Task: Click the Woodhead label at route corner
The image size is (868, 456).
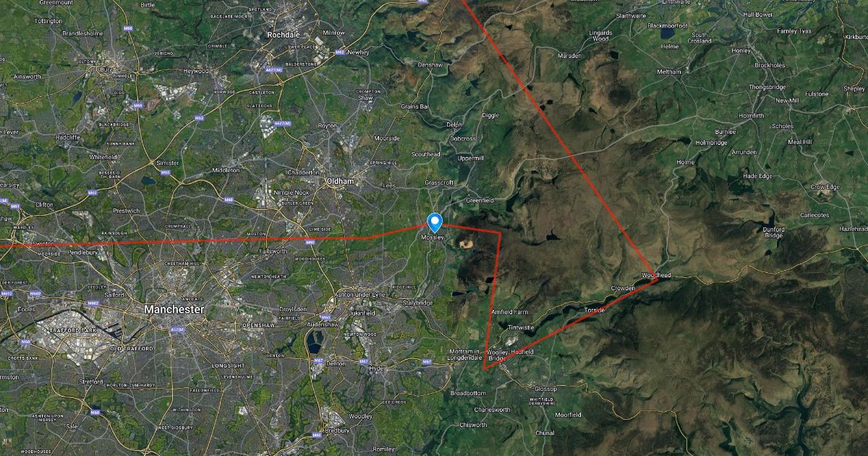Action: [x=656, y=275]
